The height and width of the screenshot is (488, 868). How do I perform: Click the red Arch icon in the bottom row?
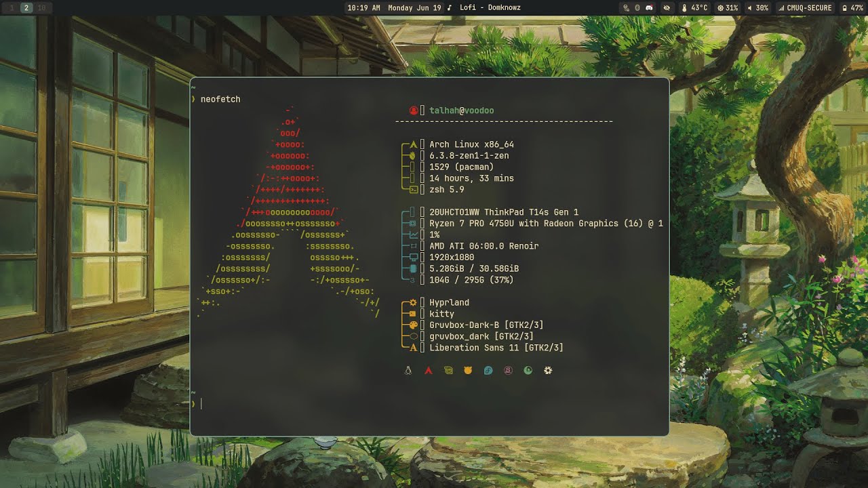pyautogui.click(x=429, y=371)
